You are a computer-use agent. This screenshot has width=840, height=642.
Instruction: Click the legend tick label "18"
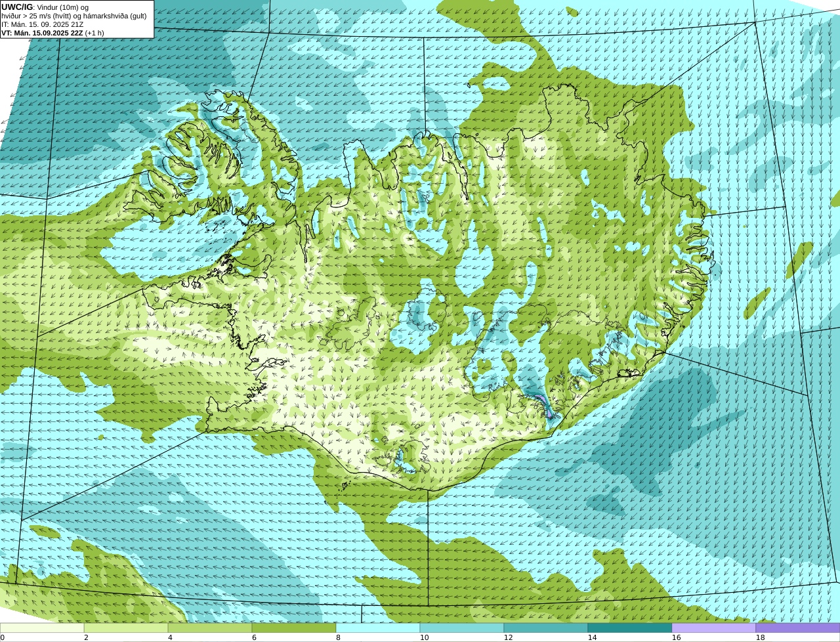click(760, 637)
